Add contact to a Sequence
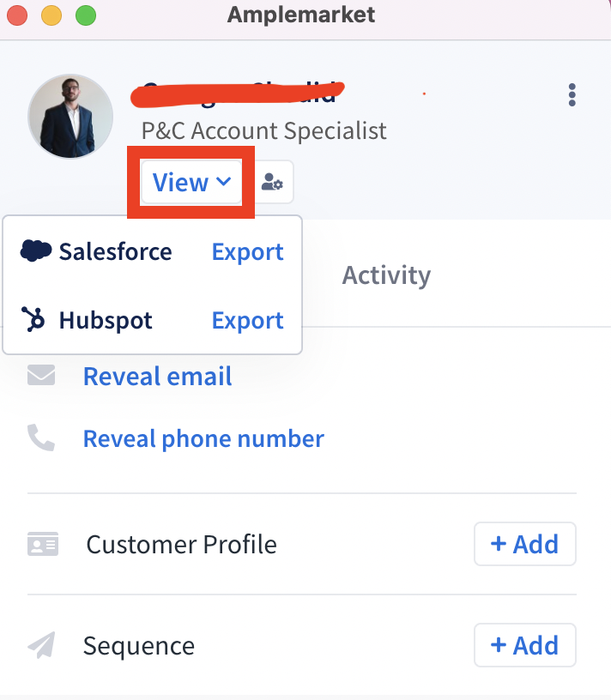Screen dimensions: 611x700 [x=525, y=645]
